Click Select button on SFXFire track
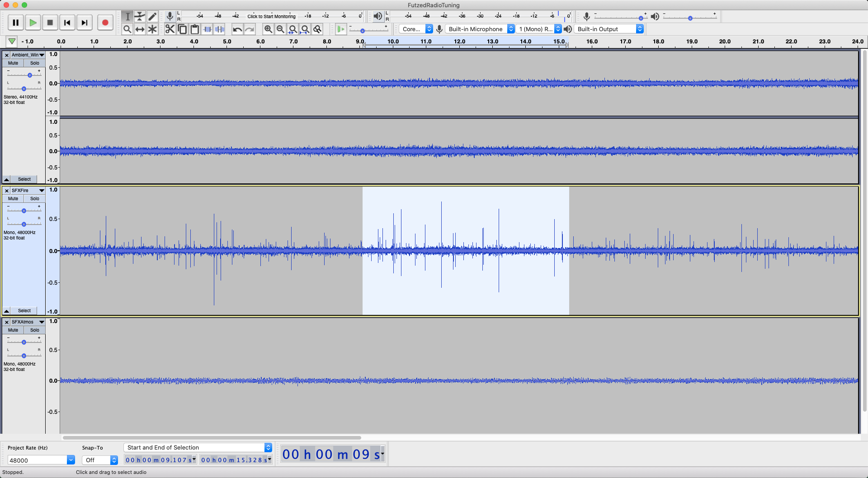 pyautogui.click(x=24, y=311)
